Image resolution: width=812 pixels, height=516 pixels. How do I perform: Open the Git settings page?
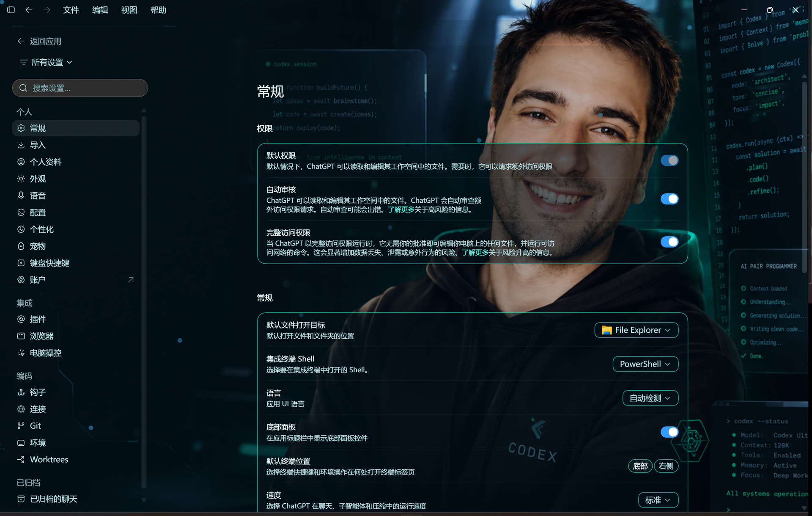pos(76,426)
